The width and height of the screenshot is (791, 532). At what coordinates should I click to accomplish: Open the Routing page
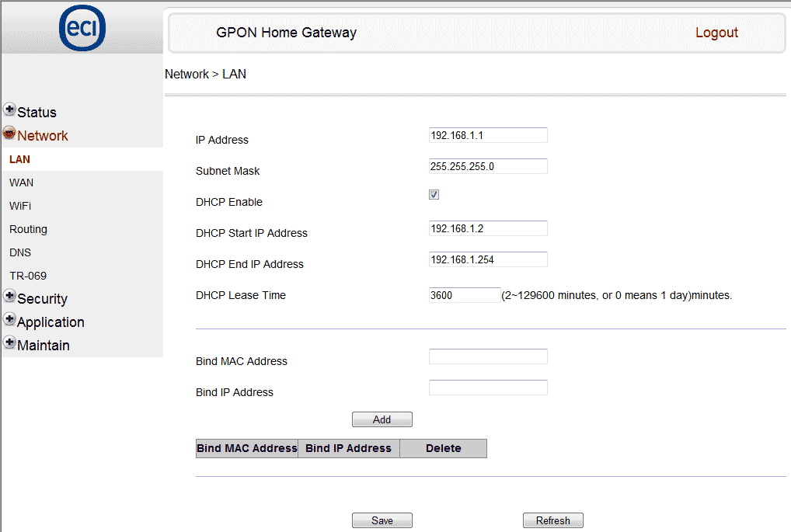click(28, 229)
